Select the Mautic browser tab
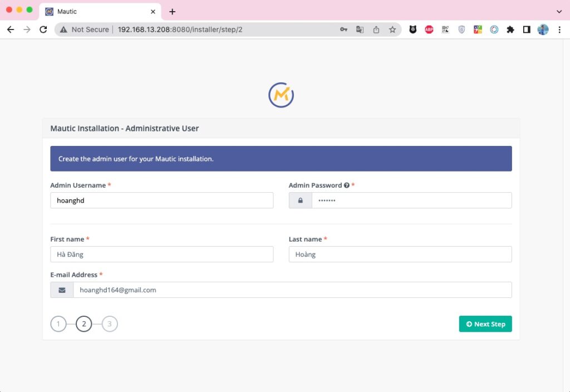This screenshot has height=392, width=570. coord(100,12)
